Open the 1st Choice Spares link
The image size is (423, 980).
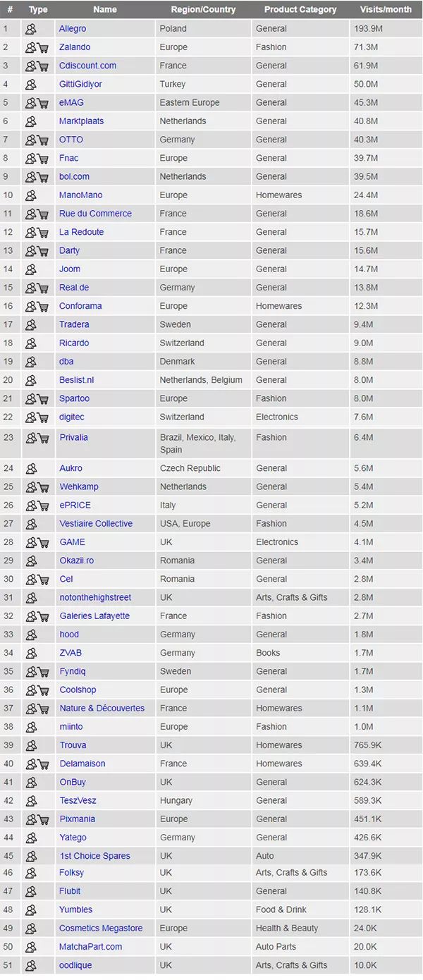pyautogui.click(x=94, y=856)
